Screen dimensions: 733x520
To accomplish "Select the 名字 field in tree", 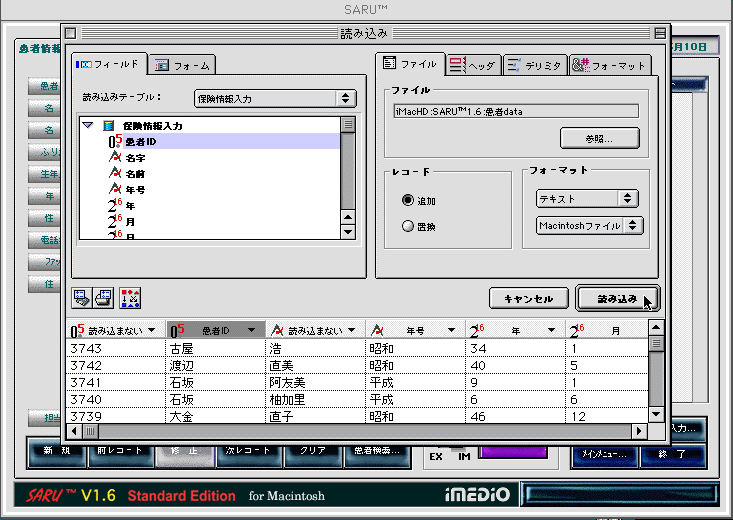I will (136, 158).
